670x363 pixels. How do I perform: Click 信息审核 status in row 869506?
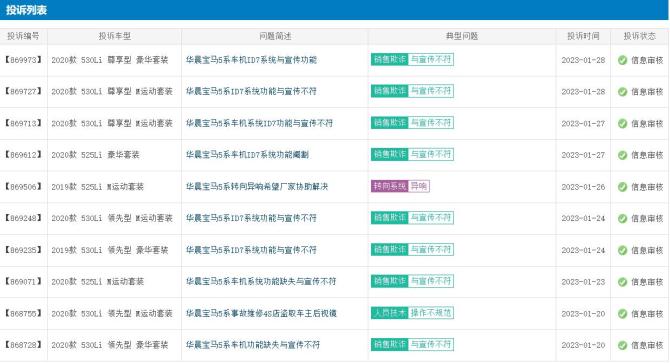click(x=647, y=187)
